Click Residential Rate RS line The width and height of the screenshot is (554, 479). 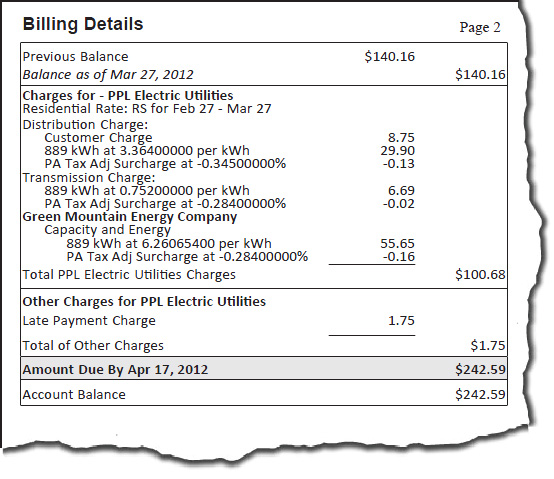[147, 108]
